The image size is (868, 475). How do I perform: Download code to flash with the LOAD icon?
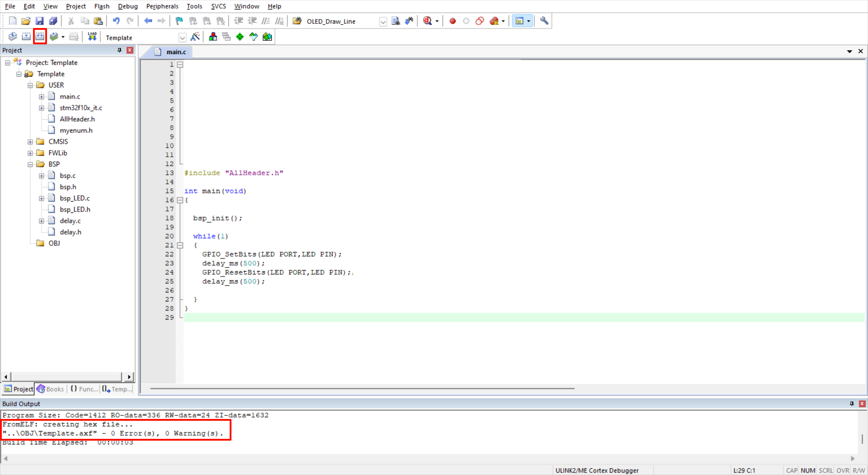pyautogui.click(x=92, y=37)
